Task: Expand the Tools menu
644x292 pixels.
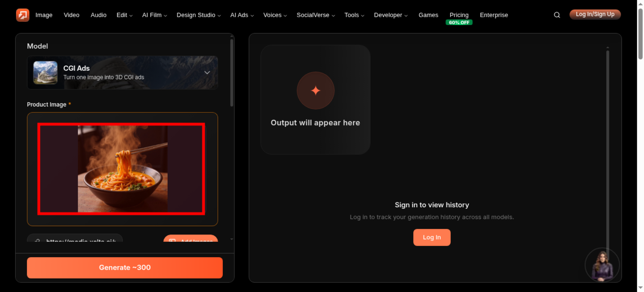Action: pos(354,15)
